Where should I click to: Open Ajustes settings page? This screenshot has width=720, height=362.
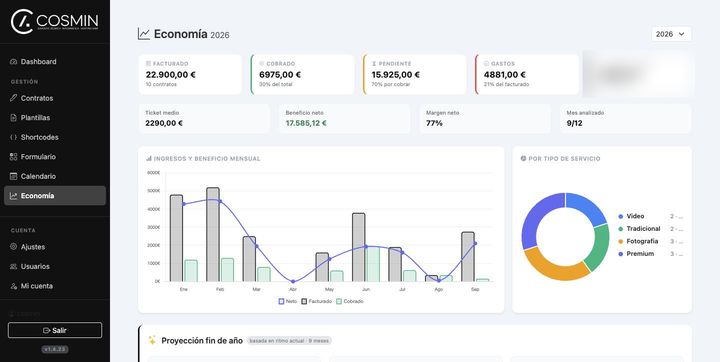point(55,247)
